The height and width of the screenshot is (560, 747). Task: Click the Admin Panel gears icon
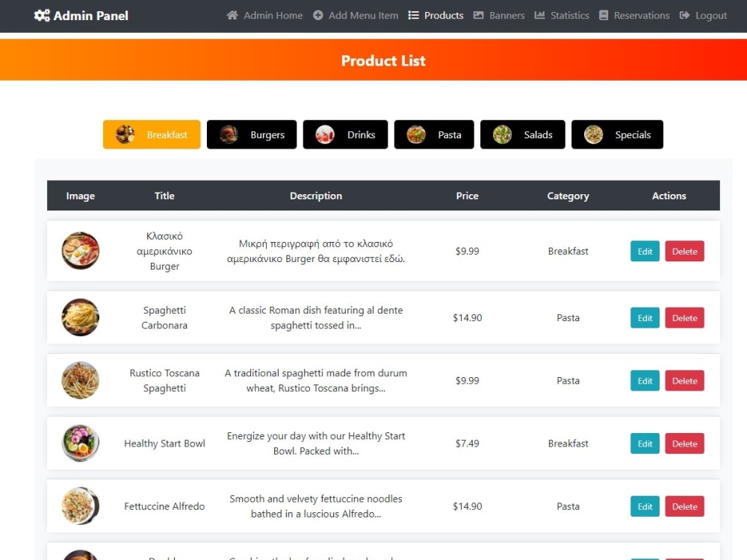42,15
